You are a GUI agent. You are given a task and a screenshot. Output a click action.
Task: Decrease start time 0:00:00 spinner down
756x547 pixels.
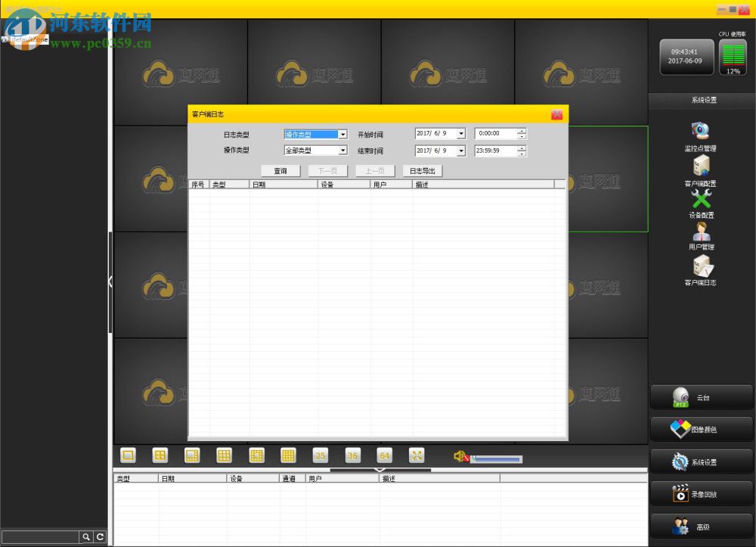coord(522,136)
